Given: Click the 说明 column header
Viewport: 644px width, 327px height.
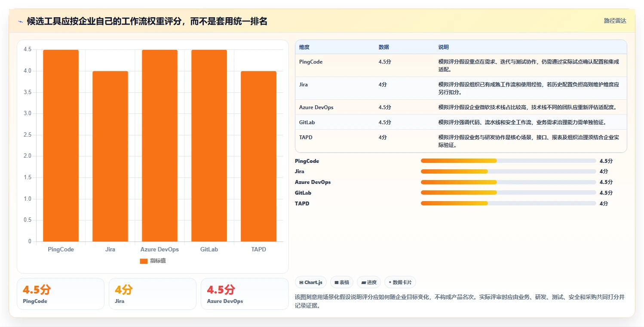Looking at the screenshot, I should pyautogui.click(x=444, y=47).
